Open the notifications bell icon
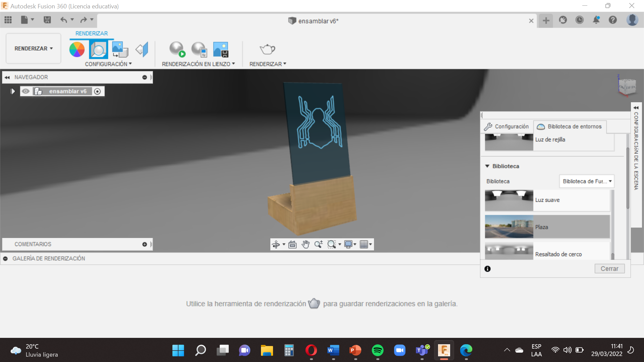644x362 pixels. point(596,20)
